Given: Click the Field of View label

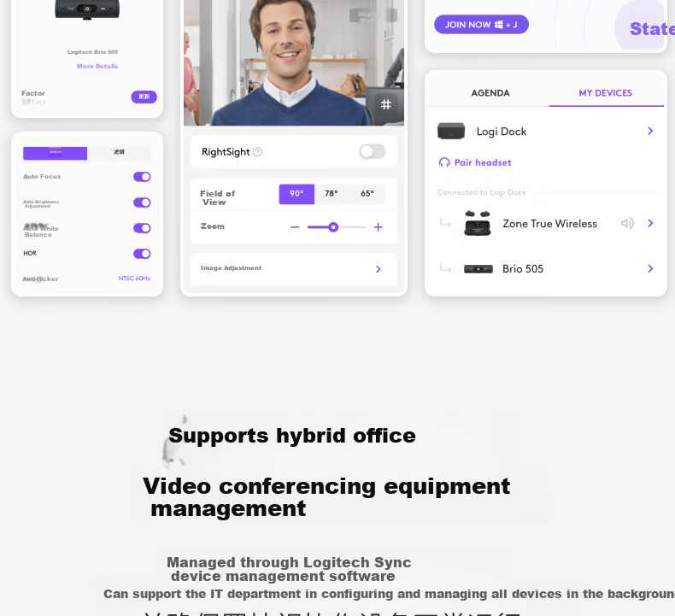Looking at the screenshot, I should [x=217, y=197].
